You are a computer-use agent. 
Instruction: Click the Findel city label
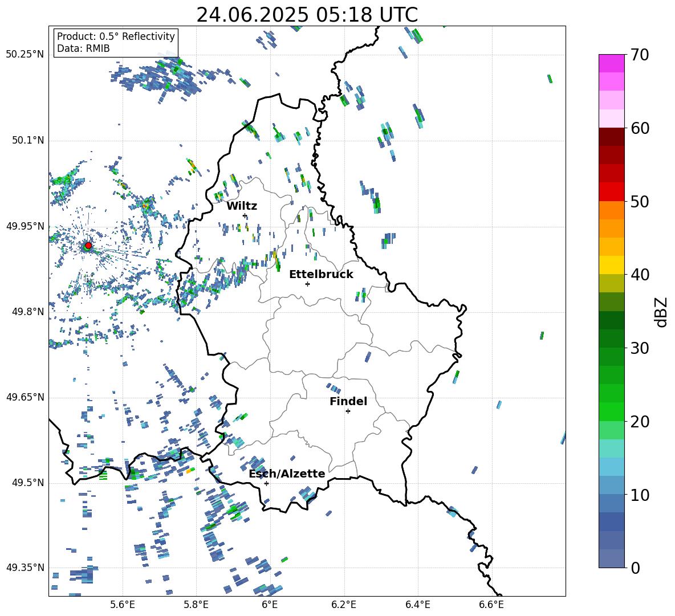[x=348, y=401]
